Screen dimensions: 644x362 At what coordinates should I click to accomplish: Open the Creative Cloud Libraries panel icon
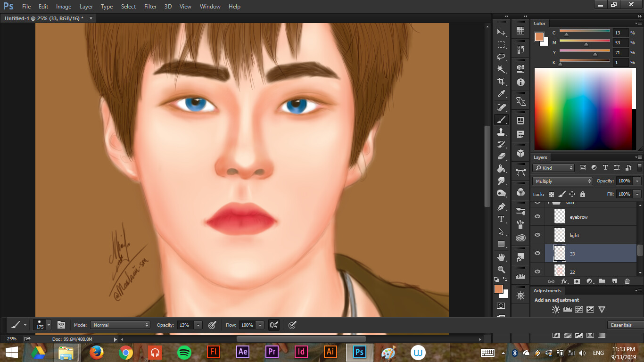tap(520, 238)
